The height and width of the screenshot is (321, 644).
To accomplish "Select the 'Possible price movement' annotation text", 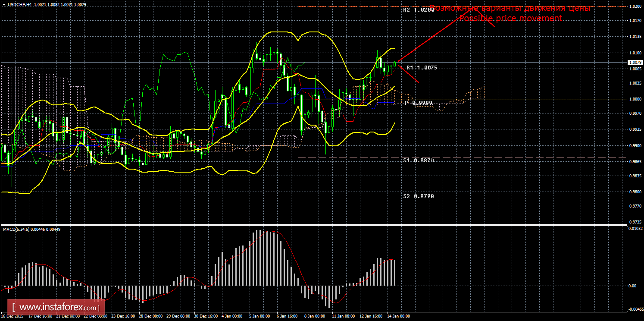I will tap(510, 18).
